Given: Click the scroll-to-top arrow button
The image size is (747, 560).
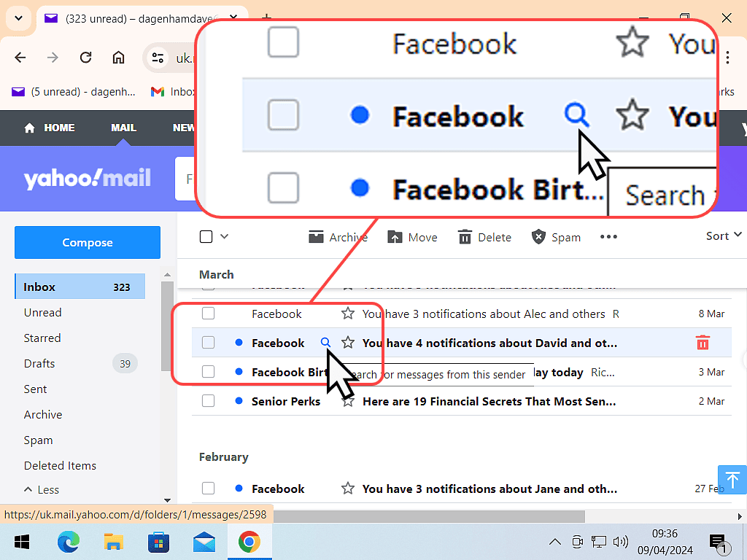Looking at the screenshot, I should tap(732, 479).
